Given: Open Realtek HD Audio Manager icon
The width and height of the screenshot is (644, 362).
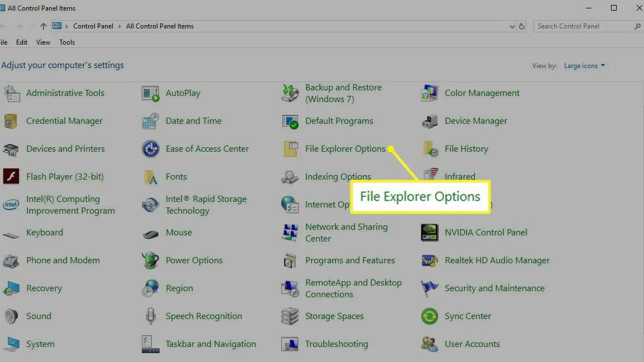Looking at the screenshot, I should [430, 260].
